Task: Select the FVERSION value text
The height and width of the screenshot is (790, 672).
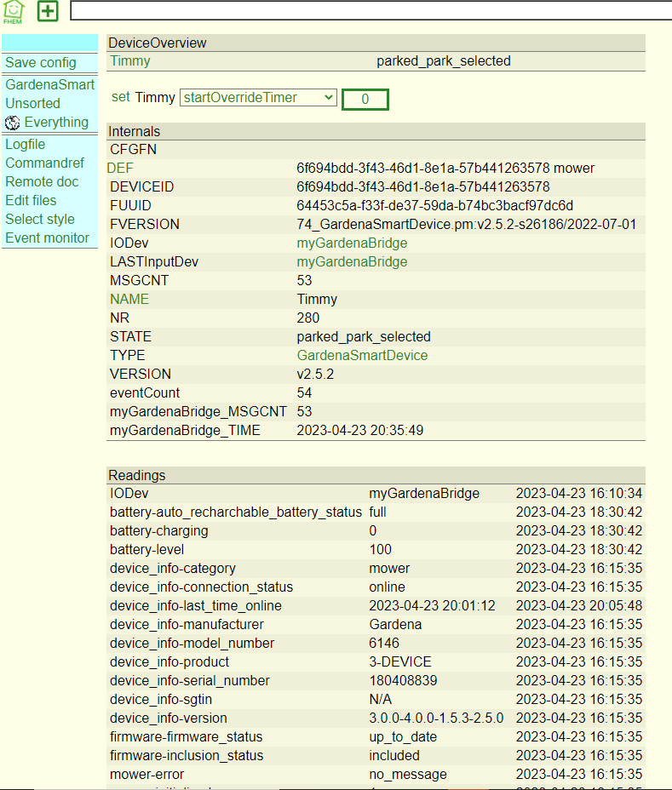Action: (467, 224)
